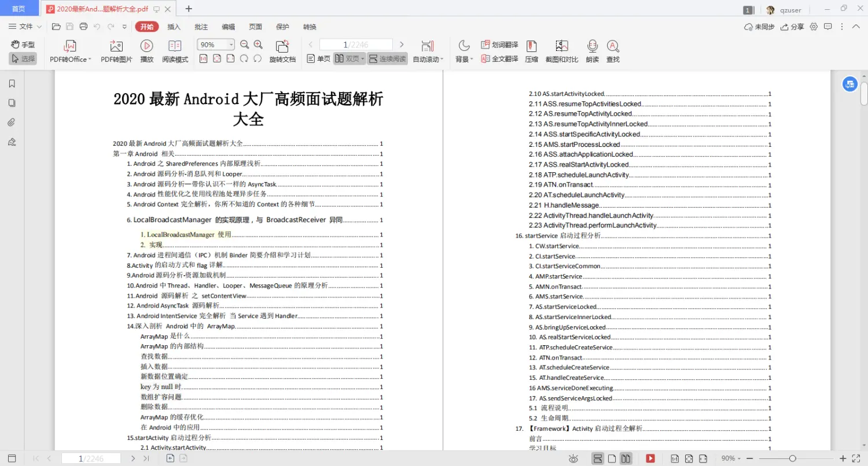Viewport: 868px width, 466px height.
Task: Fit width in ribbon view tools
Action: pyautogui.click(x=230, y=58)
